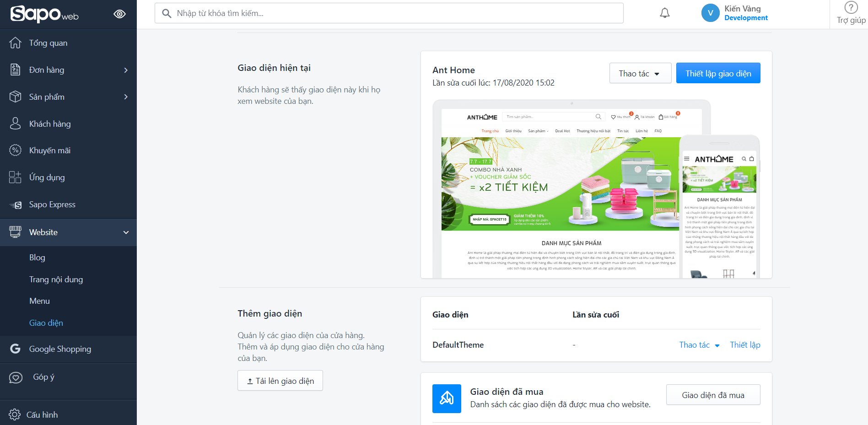This screenshot has width=868, height=425.
Task: Click the Thêm giao diện heading
Action: click(270, 313)
